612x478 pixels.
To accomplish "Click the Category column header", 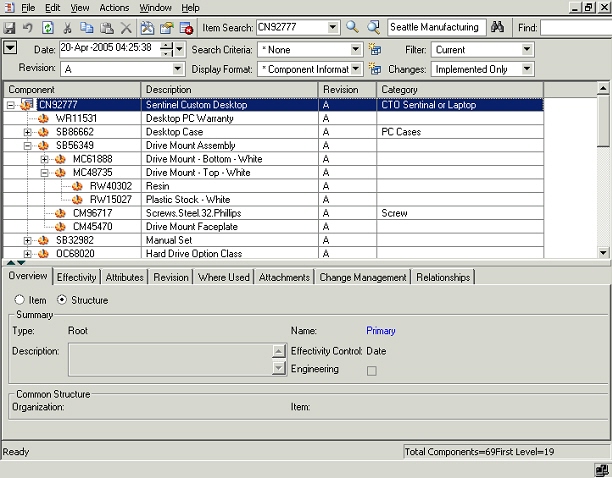I will point(459,89).
